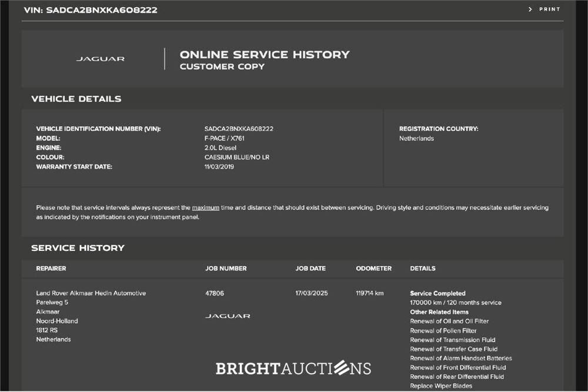Click the Jaguar logo beside Online Service History

tap(101, 59)
